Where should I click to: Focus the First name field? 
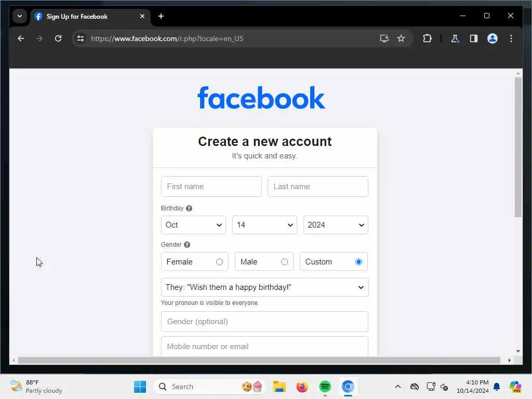click(x=211, y=187)
